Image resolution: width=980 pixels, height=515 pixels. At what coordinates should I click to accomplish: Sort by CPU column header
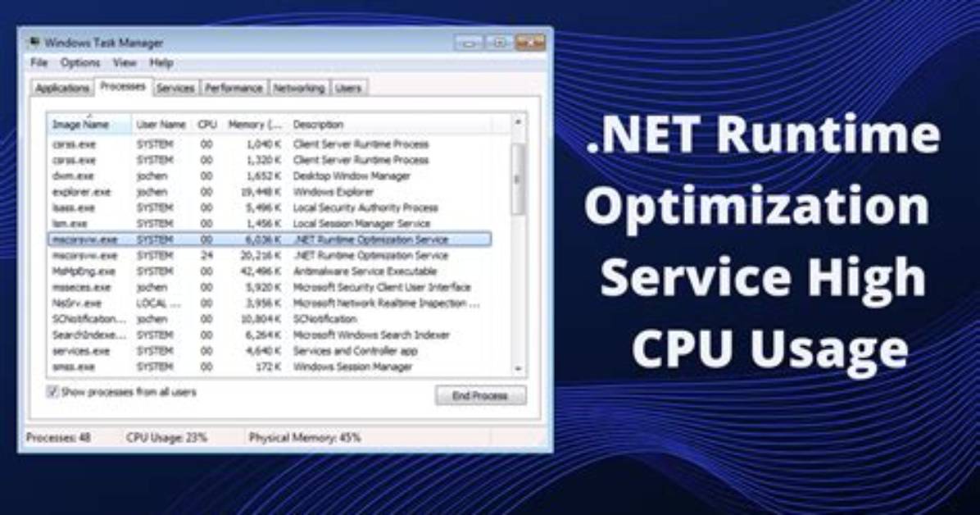(206, 125)
